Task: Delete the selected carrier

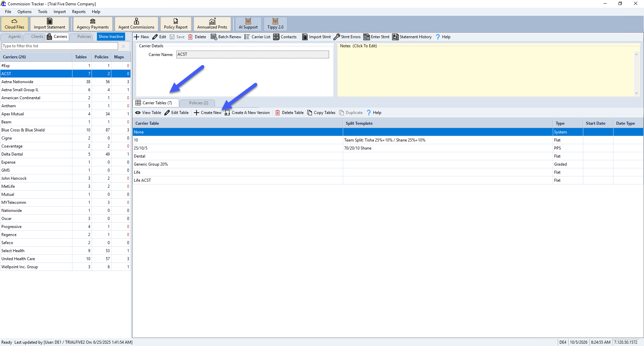Action: [197, 37]
